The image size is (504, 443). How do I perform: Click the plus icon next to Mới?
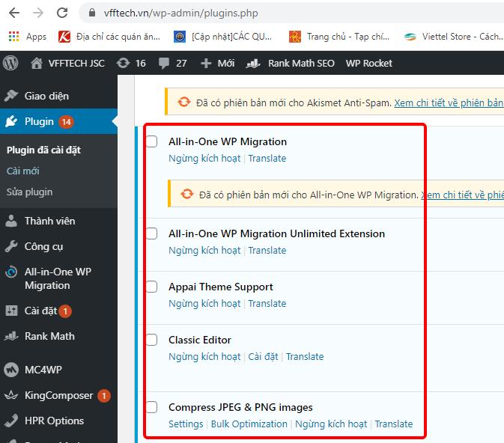click(x=206, y=64)
